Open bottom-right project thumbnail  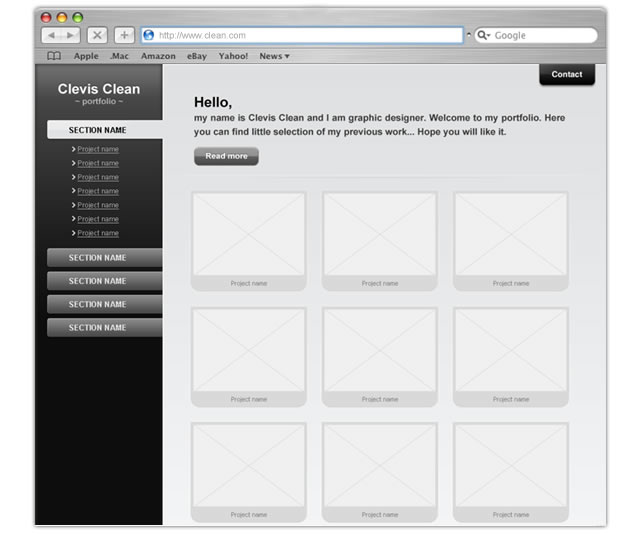pyautogui.click(x=511, y=472)
